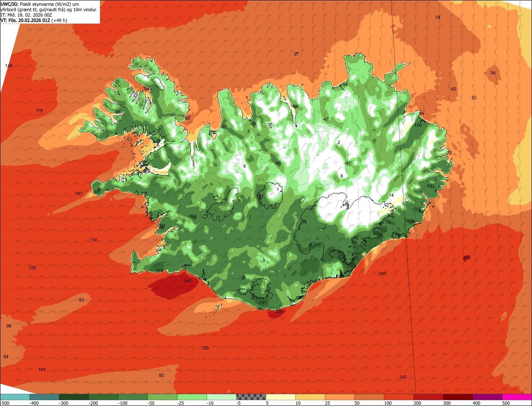Select the -50 to -25 legend swatch

[x=163, y=397]
